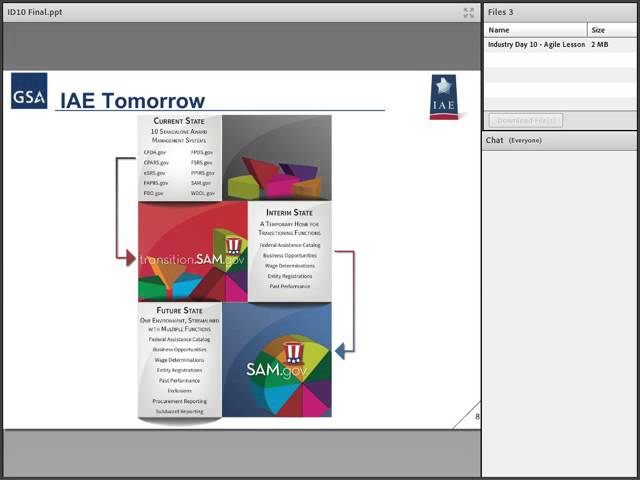Click Federal Assistance Catalog under Interim State
Screen dimensions: 640x480
coord(290,245)
